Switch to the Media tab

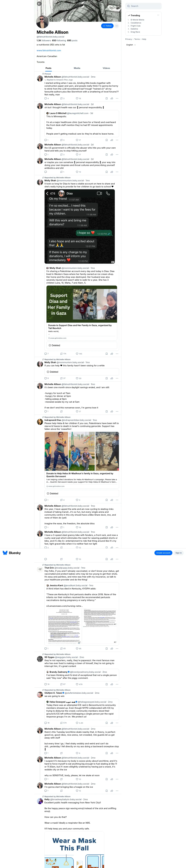point(77,68)
